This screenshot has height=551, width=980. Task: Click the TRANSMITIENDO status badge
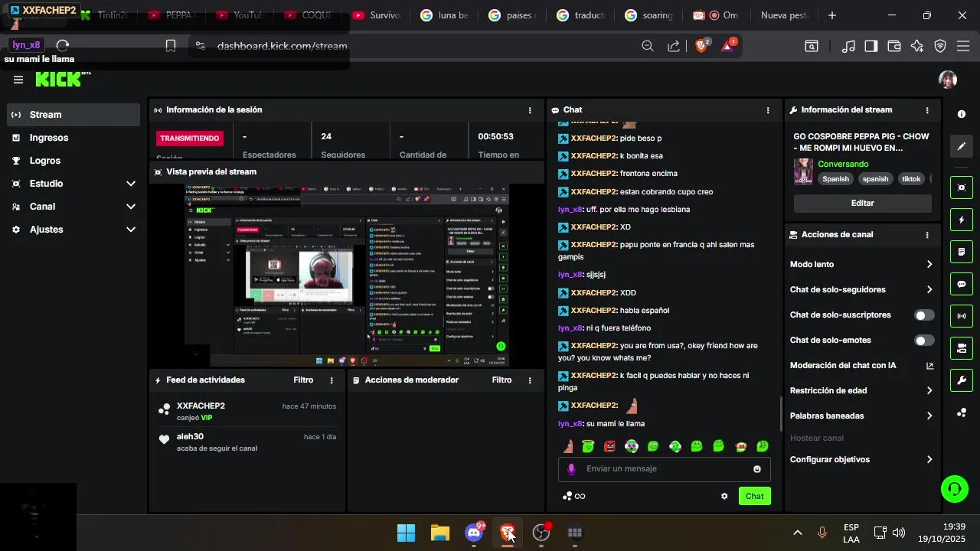click(189, 139)
